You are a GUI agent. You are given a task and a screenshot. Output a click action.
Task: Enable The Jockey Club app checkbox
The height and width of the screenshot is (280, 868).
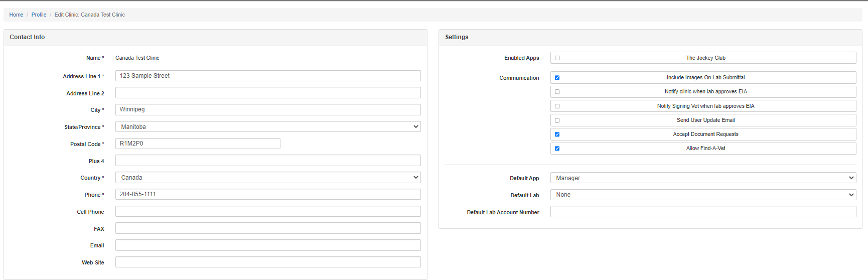click(557, 58)
